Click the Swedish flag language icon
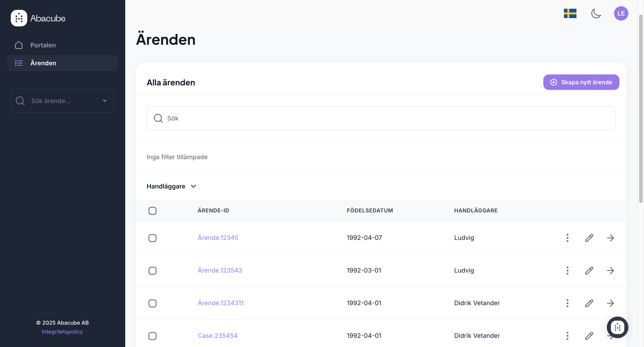The height and width of the screenshot is (347, 644). (x=570, y=13)
